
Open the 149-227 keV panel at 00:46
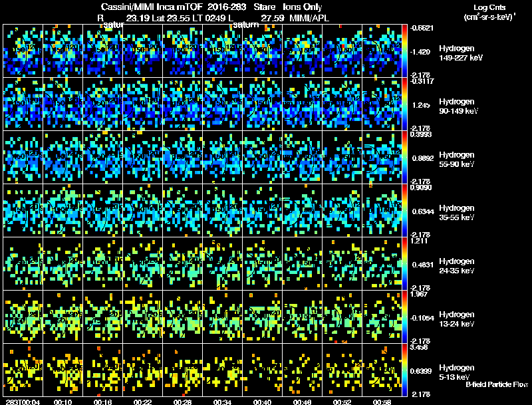pos(302,51)
